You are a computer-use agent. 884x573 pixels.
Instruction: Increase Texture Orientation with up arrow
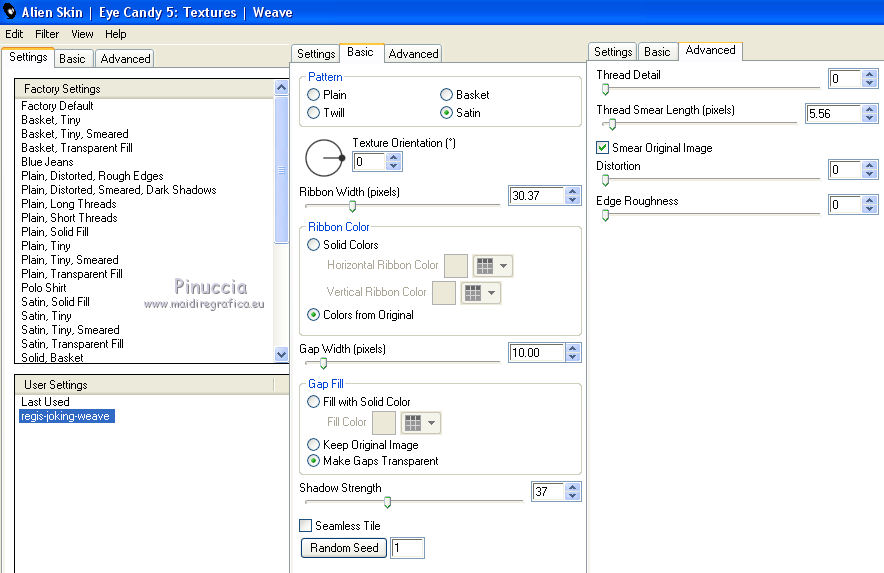click(x=394, y=158)
